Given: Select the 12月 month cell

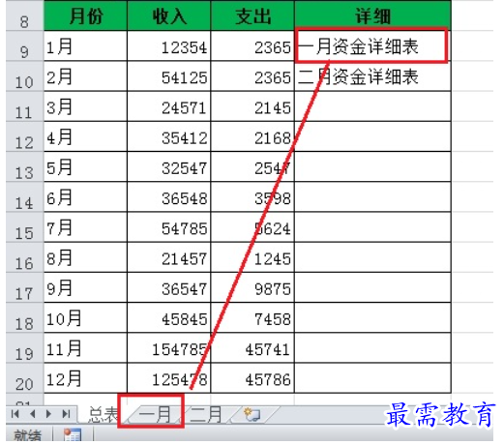Looking at the screenshot, I should click(85, 378).
